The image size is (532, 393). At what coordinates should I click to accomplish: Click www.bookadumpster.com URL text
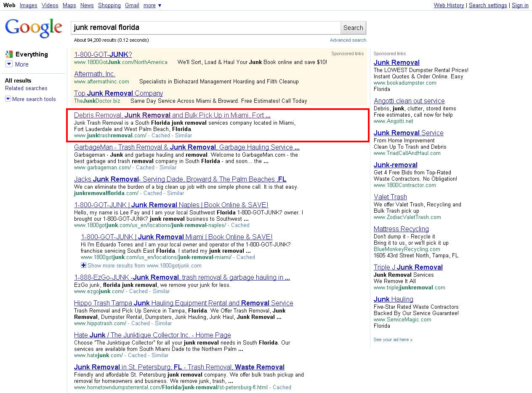405,83
